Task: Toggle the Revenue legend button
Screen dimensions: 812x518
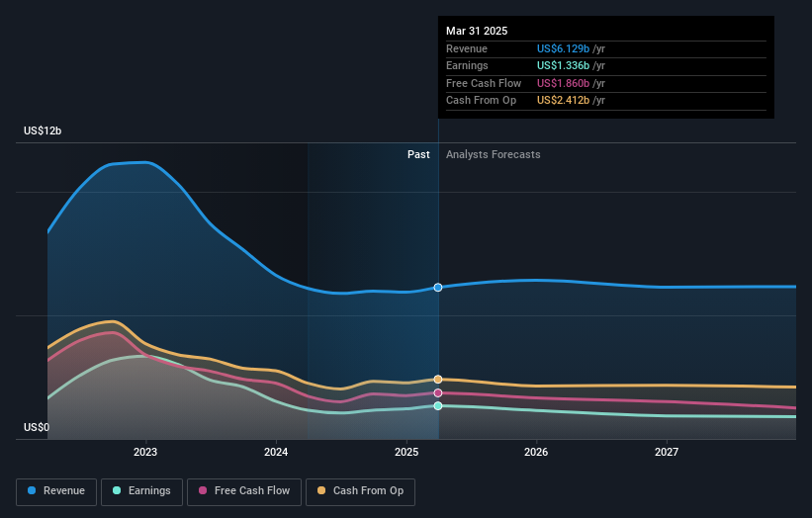Action: coord(56,491)
